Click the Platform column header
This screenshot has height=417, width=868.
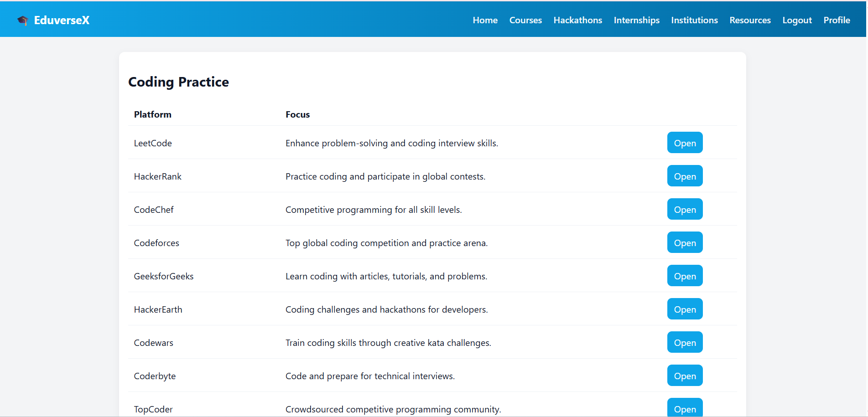tap(153, 114)
